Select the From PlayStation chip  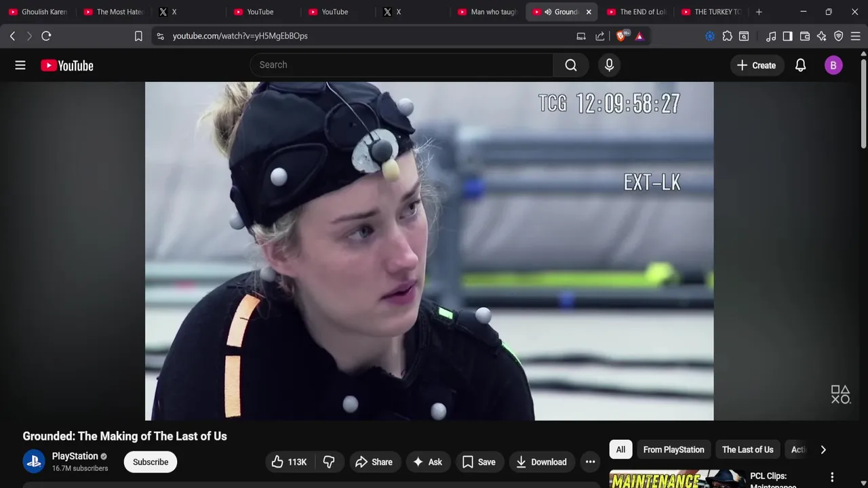tap(673, 449)
